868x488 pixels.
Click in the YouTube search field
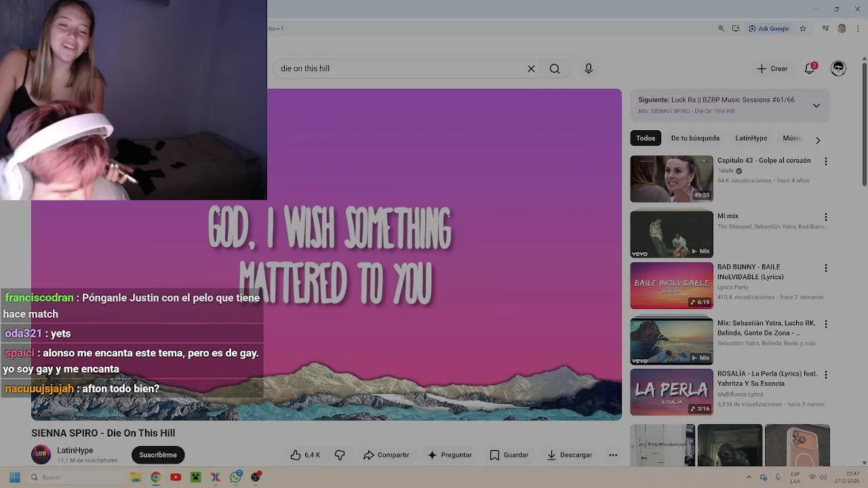[403, 68]
